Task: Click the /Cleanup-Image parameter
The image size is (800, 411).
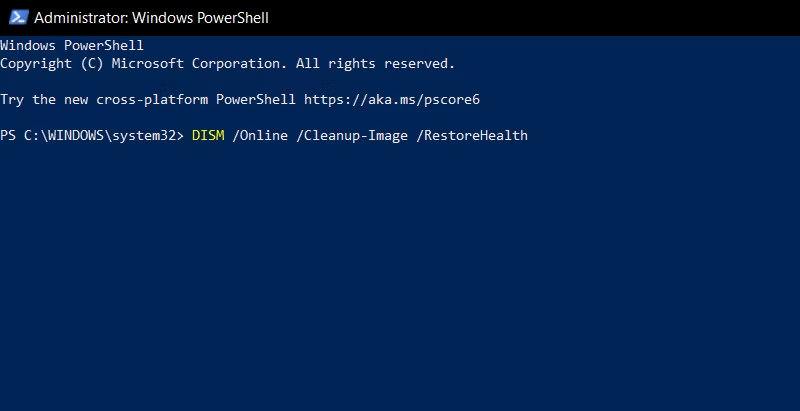Action: click(x=352, y=136)
